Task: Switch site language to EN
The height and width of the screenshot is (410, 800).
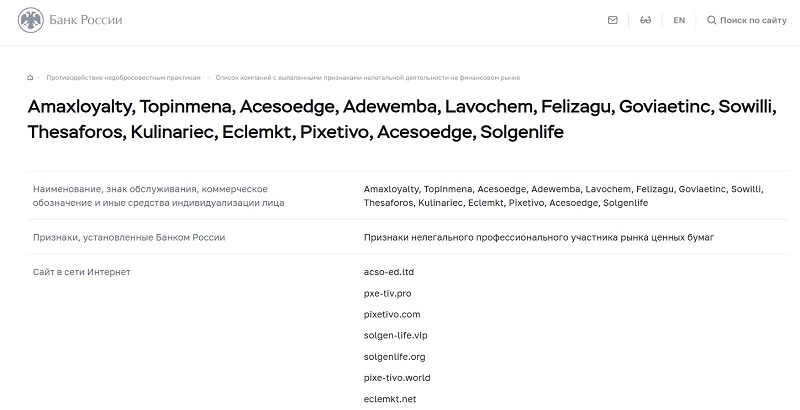Action: click(679, 20)
